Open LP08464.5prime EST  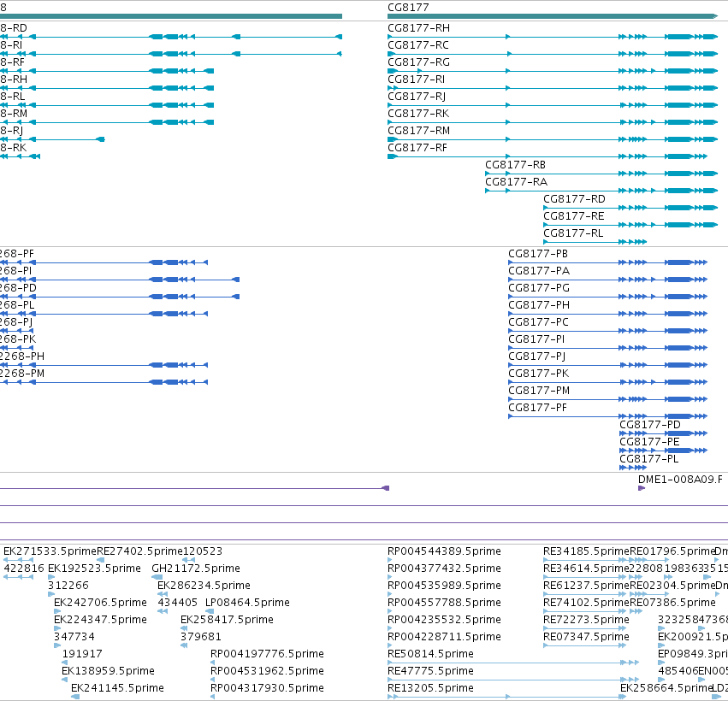tap(247, 603)
